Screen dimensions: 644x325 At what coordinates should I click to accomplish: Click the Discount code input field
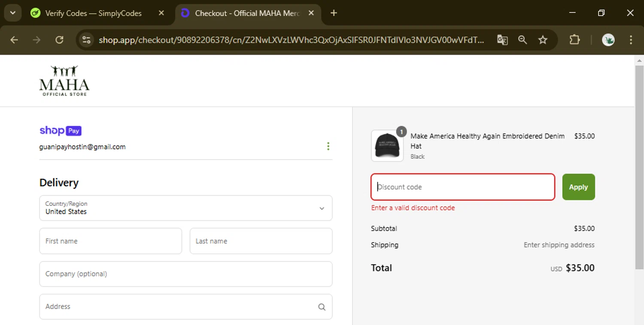click(463, 187)
